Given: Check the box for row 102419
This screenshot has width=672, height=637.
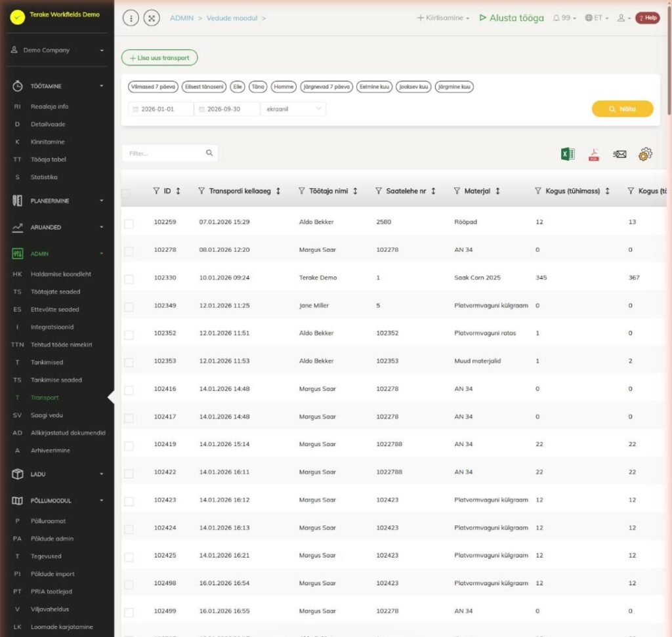Looking at the screenshot, I should (x=129, y=446).
